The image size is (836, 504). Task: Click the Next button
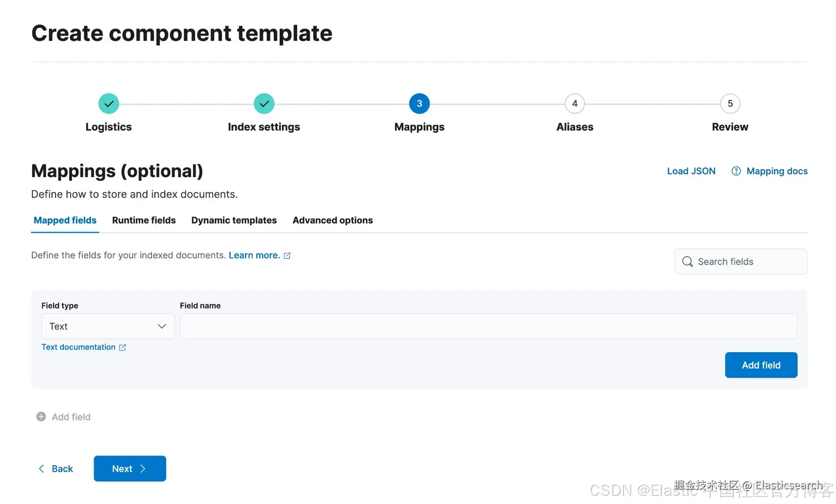(130, 469)
